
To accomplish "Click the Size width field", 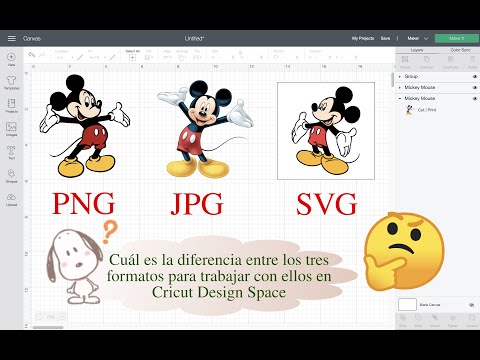I will tap(223, 58).
